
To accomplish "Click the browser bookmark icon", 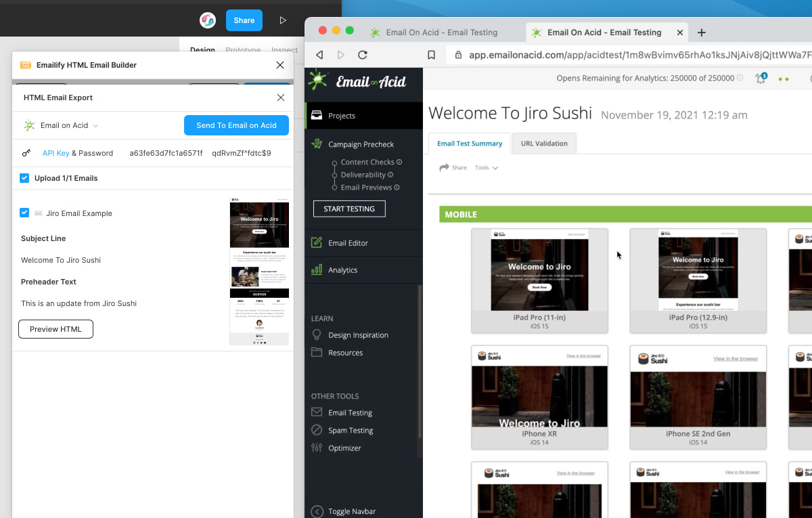I will (431, 55).
